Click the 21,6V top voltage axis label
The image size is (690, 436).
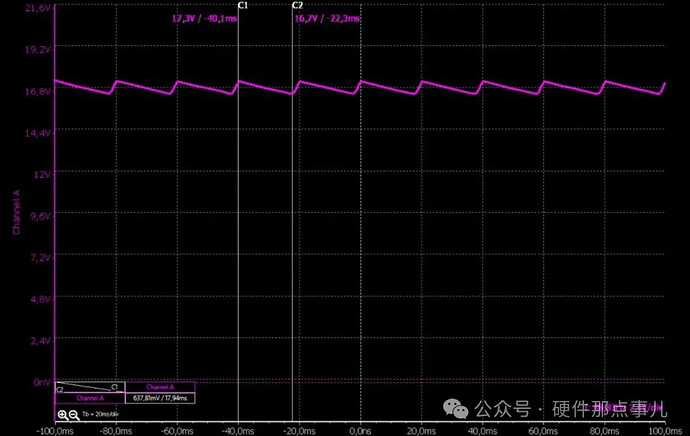point(38,7)
